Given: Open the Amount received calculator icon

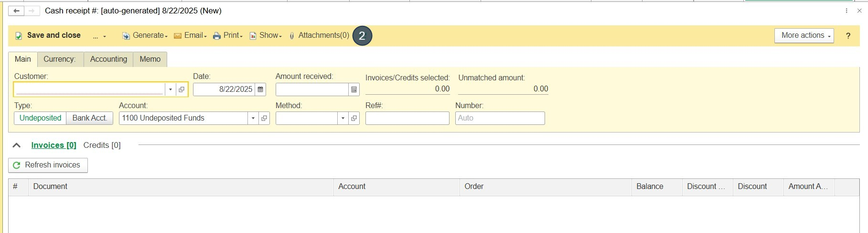Looking at the screenshot, I should (354, 89).
